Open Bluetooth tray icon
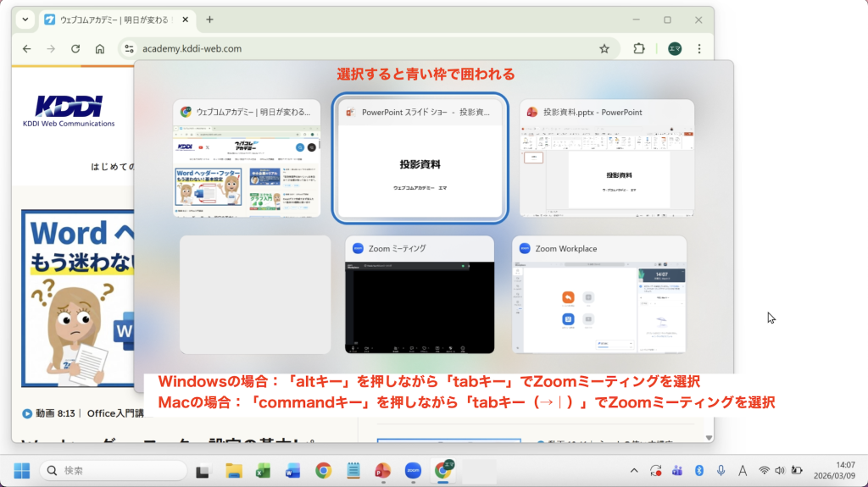 (x=699, y=471)
